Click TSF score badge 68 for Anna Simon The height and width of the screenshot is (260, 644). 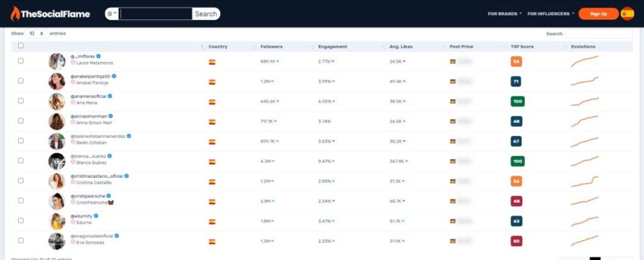coord(516,122)
